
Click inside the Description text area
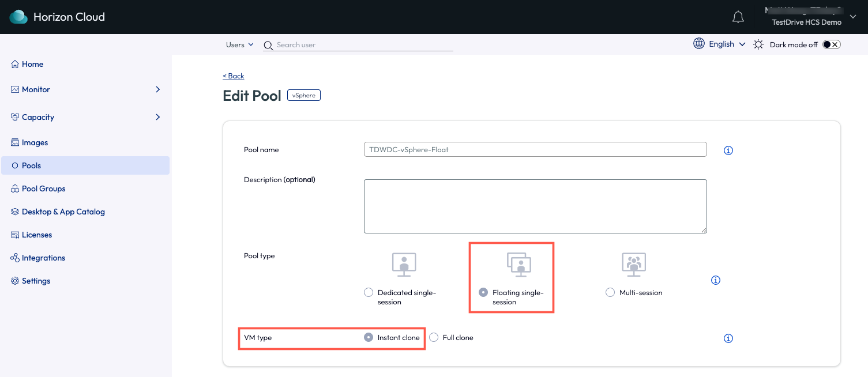click(535, 206)
